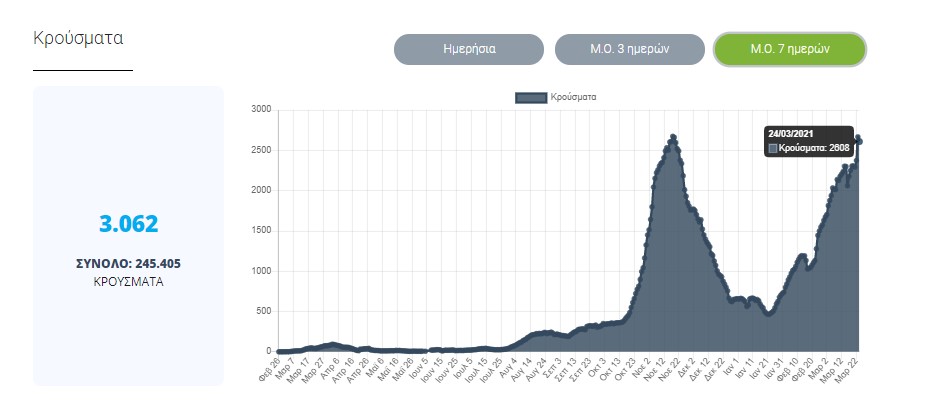The height and width of the screenshot is (417, 927).
Task: Click the Κρούσματα section heading
Action: click(x=78, y=39)
